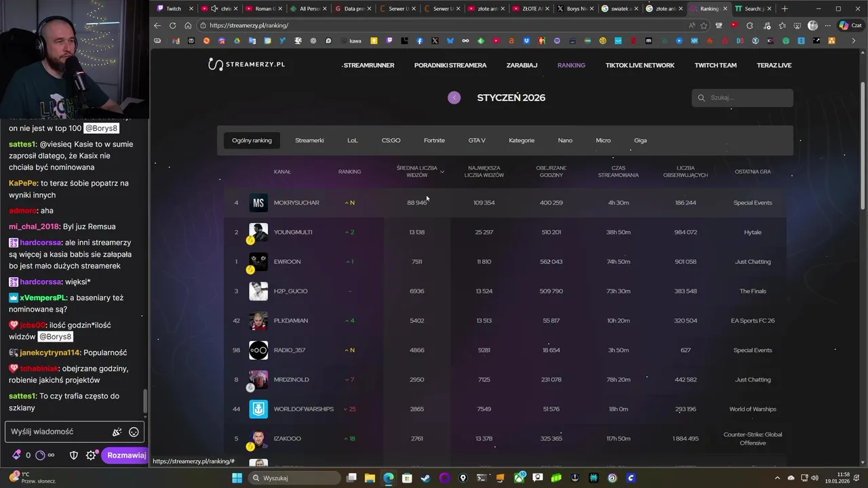Viewport: 868px width, 488px height.
Task: Open the ZARABIAJ menu item
Action: (x=521, y=65)
